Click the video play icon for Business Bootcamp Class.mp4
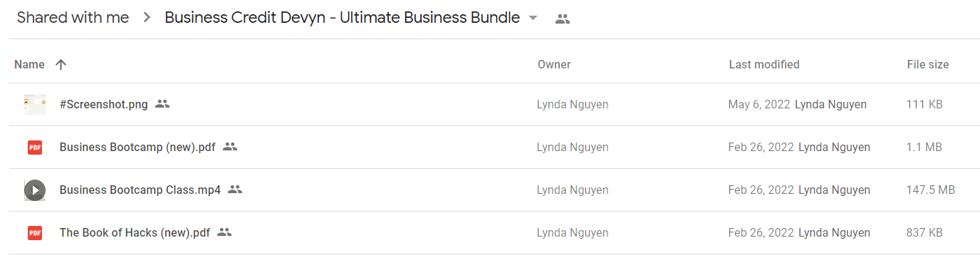Image resolution: width=980 pixels, height=258 pixels. 34,190
